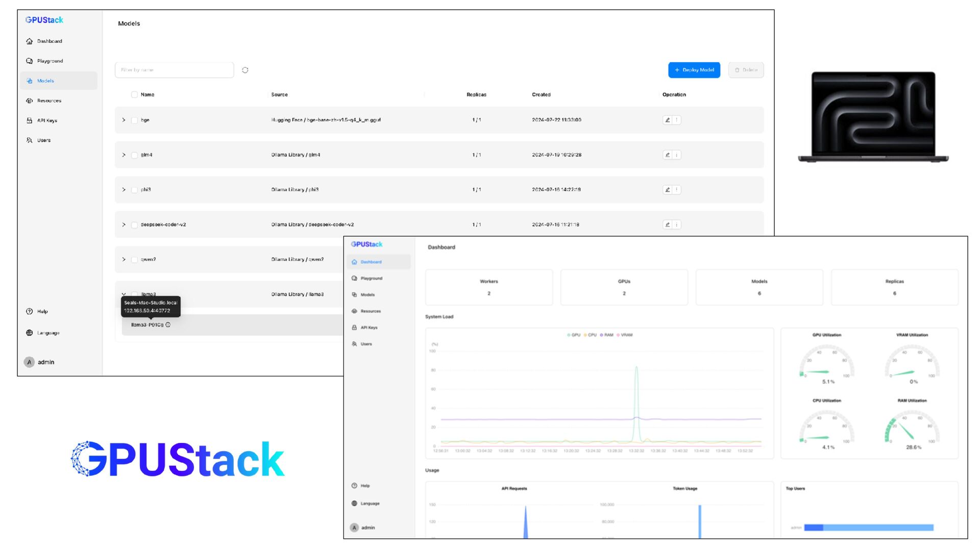Click the API Keys lock icon in Models window
Image resolution: width=980 pixels, height=551 pixels.
(30, 120)
